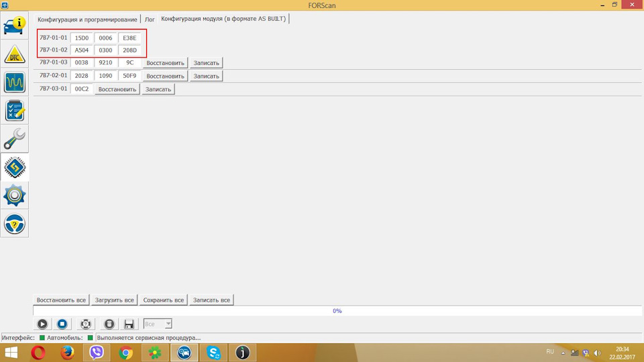
Task: Click the play start button
Action: (42, 324)
